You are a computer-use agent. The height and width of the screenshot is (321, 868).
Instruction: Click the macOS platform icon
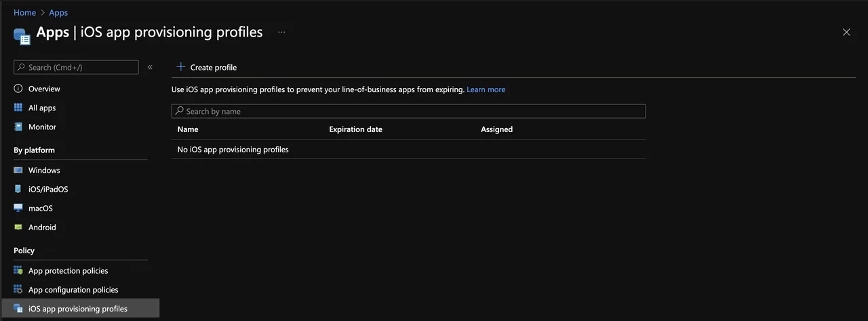tap(18, 208)
